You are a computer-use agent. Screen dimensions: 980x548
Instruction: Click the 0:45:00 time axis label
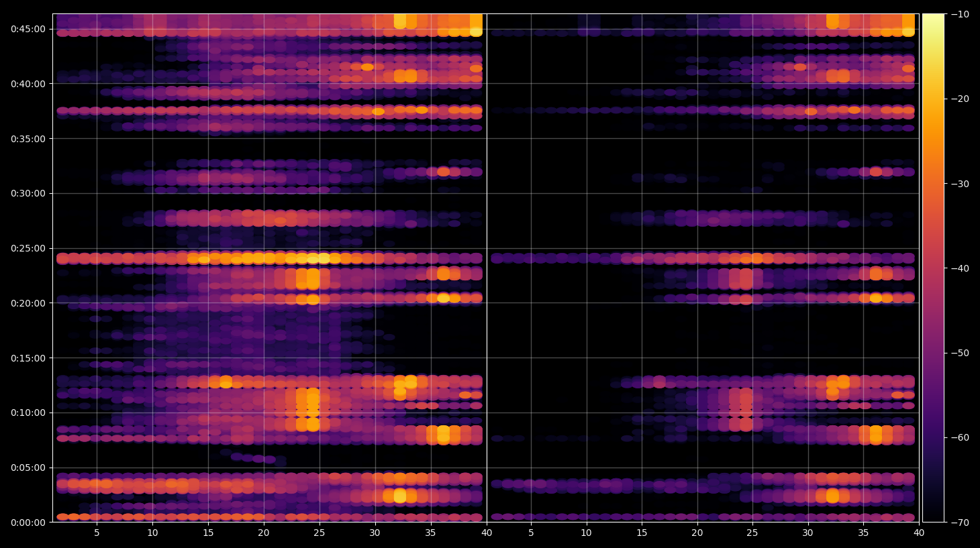click(28, 29)
